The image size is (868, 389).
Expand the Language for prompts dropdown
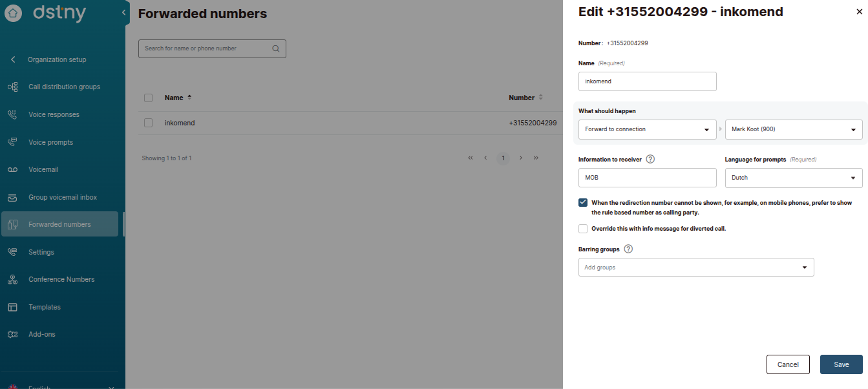(793, 178)
